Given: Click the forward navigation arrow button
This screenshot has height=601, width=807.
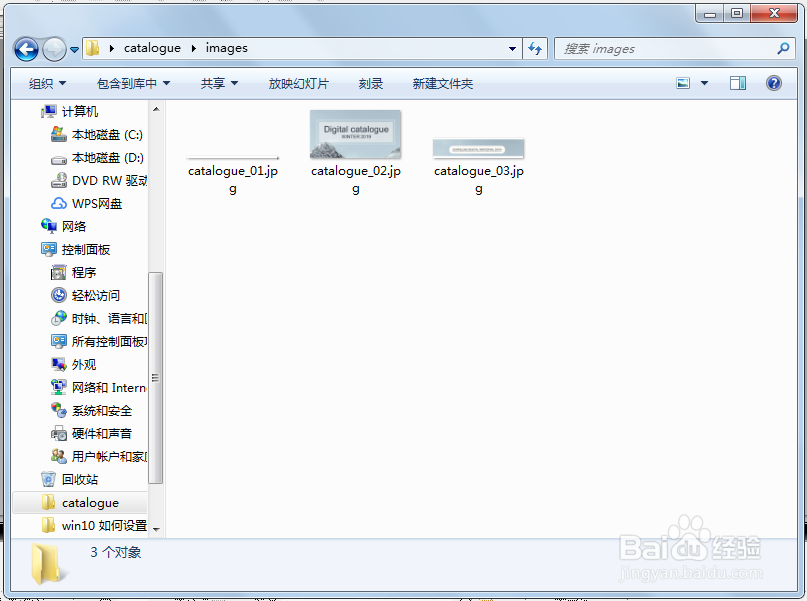Looking at the screenshot, I should 54,49.
